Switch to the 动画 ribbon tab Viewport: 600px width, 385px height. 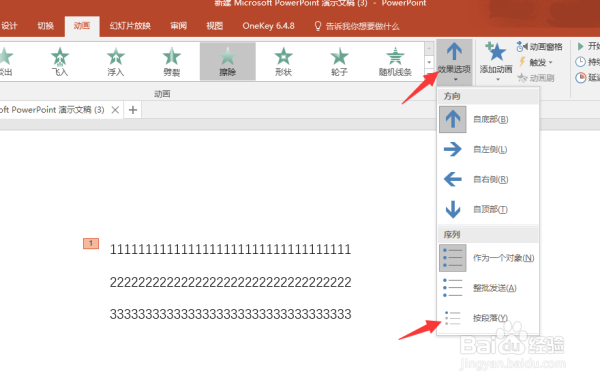[82, 26]
